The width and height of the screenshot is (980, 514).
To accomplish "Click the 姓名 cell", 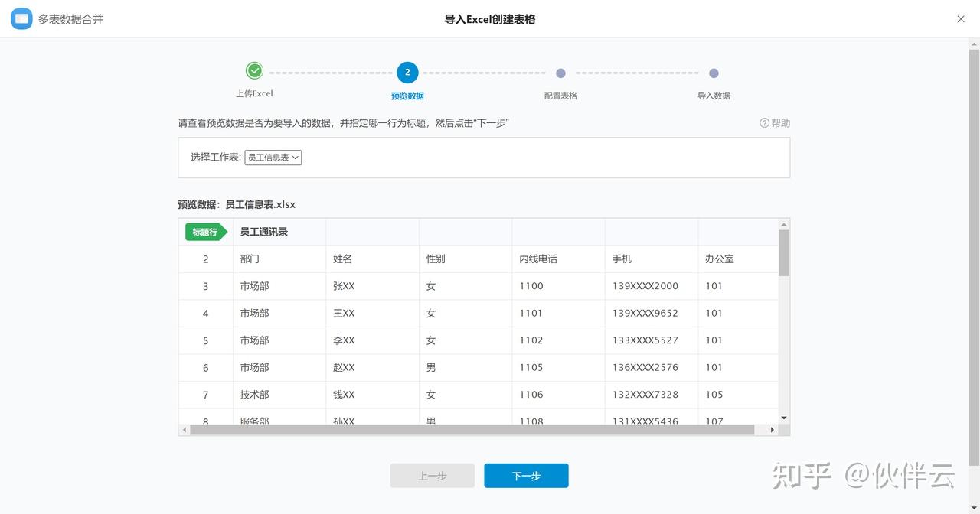I will click(373, 259).
